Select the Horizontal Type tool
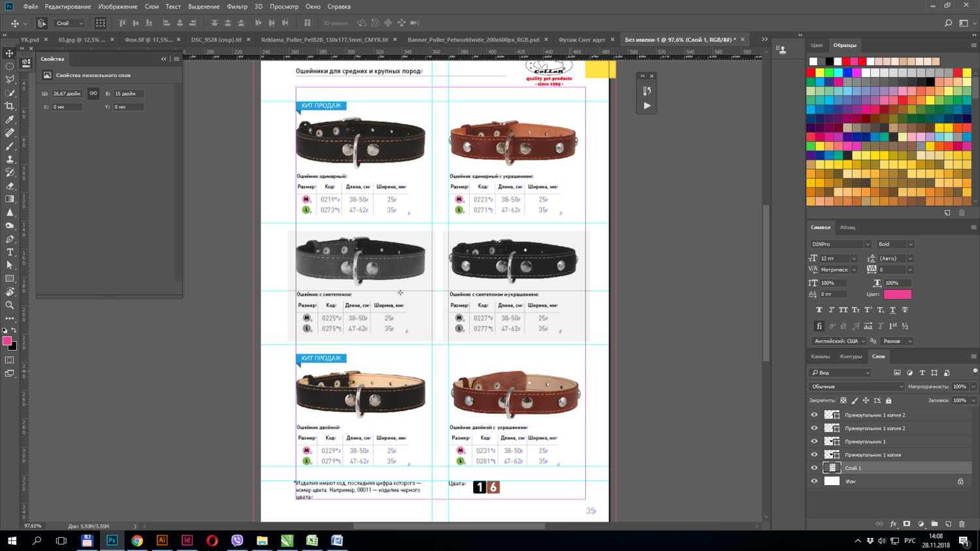980x551 pixels. point(10,252)
